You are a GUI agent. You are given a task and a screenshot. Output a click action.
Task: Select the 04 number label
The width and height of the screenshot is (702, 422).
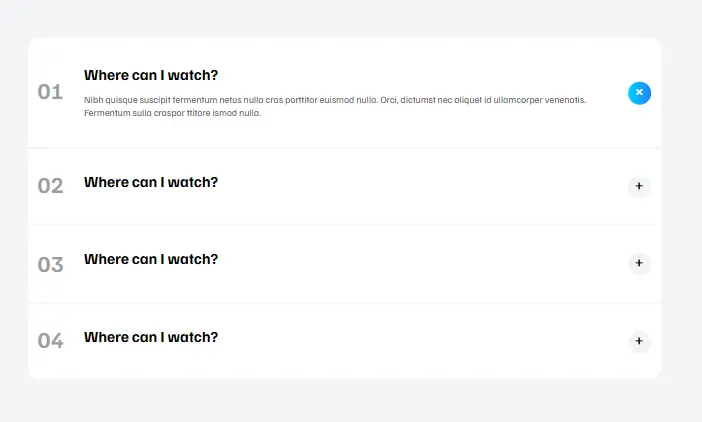(50, 342)
